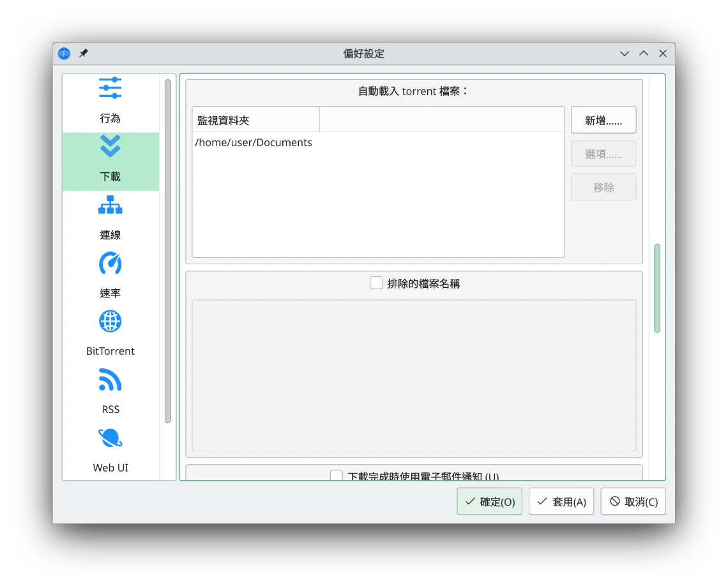Select the 速率 label in sidebar

(110, 293)
